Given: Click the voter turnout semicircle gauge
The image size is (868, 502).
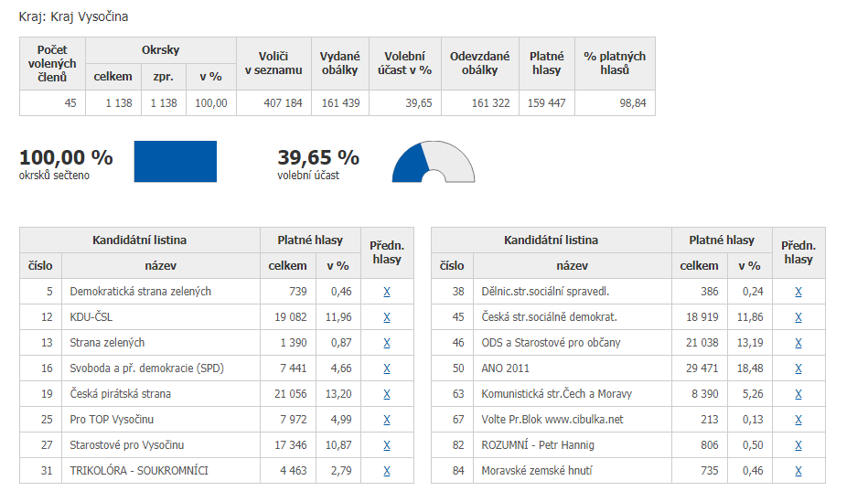Looking at the screenshot, I should click(x=434, y=162).
